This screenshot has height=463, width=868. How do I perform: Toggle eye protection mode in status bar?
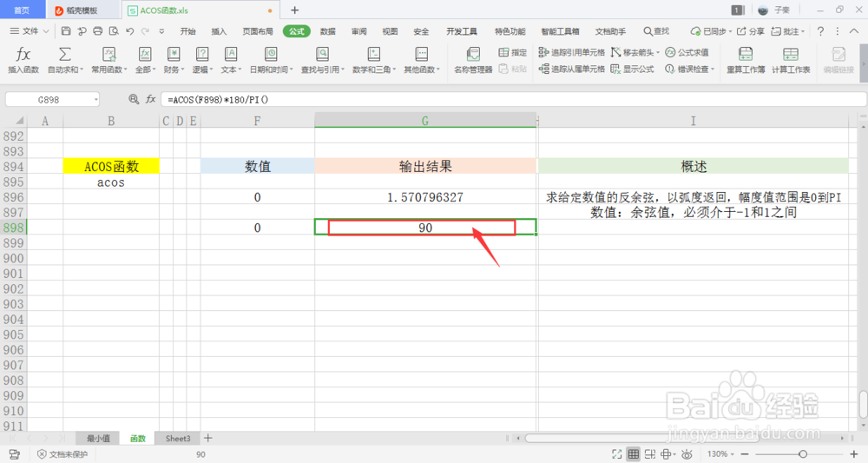coord(687,454)
